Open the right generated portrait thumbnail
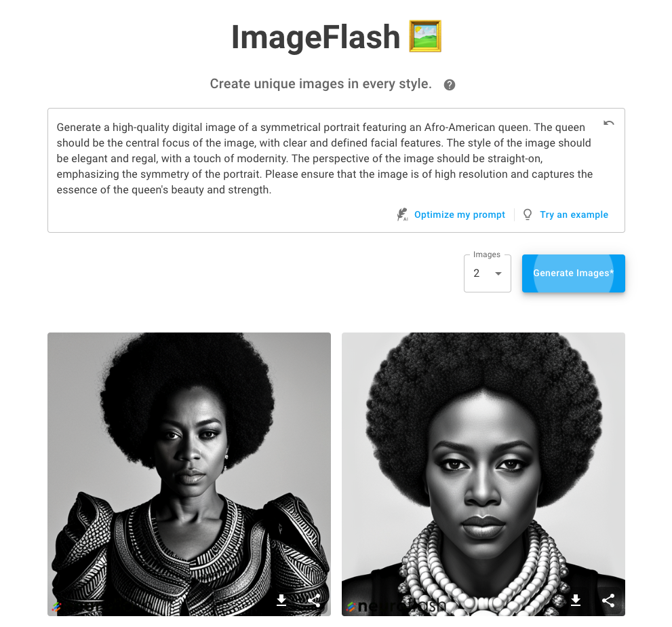 pyautogui.click(x=483, y=474)
